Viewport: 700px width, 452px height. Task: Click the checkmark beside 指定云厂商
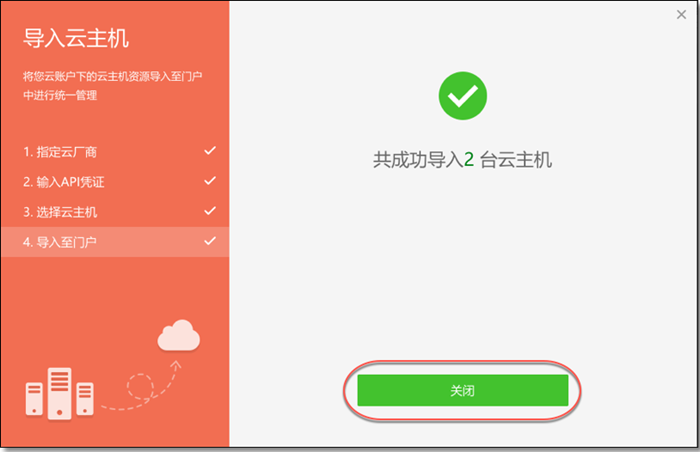tap(210, 151)
